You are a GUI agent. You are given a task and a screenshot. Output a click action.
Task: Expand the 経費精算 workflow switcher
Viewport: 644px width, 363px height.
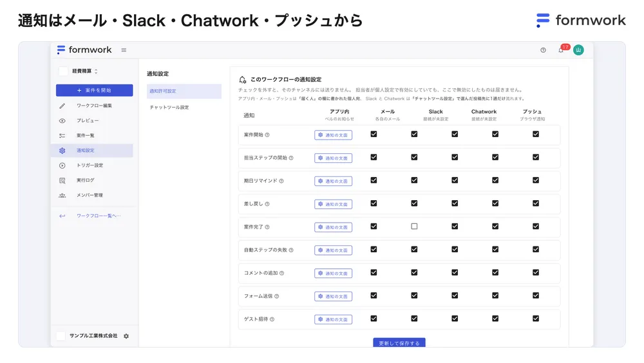[84, 71]
